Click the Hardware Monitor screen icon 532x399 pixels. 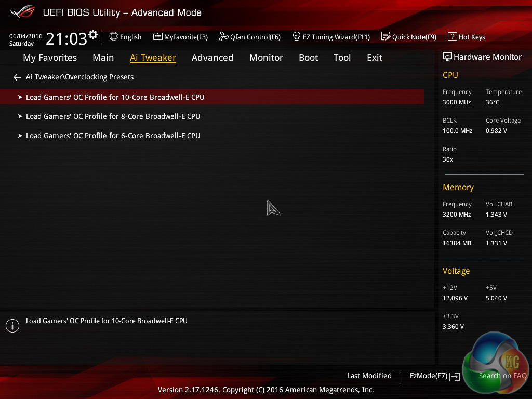[447, 57]
